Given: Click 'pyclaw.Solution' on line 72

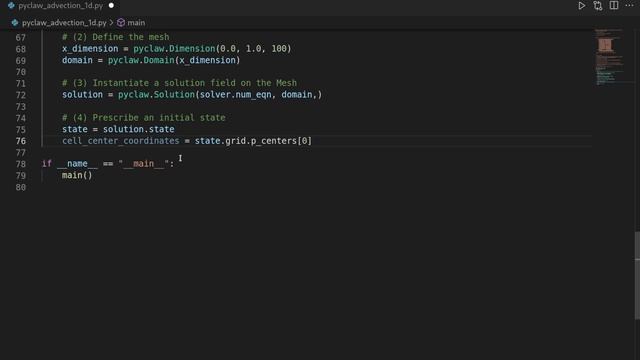Looking at the screenshot, I should tap(156, 95).
